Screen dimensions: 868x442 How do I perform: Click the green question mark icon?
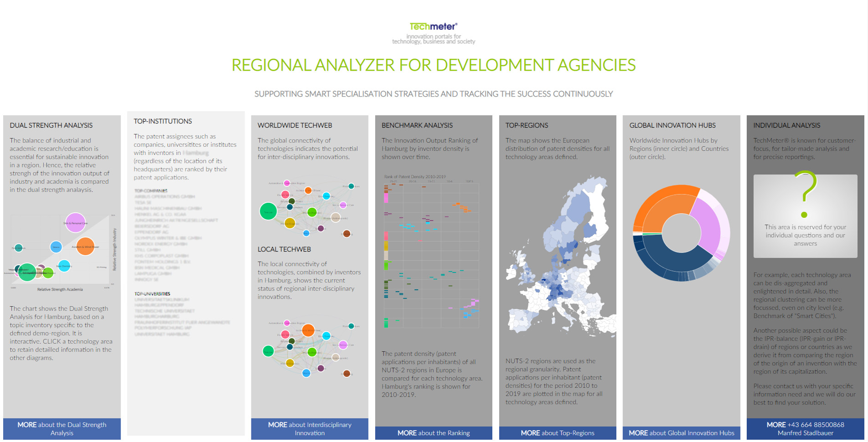point(806,194)
